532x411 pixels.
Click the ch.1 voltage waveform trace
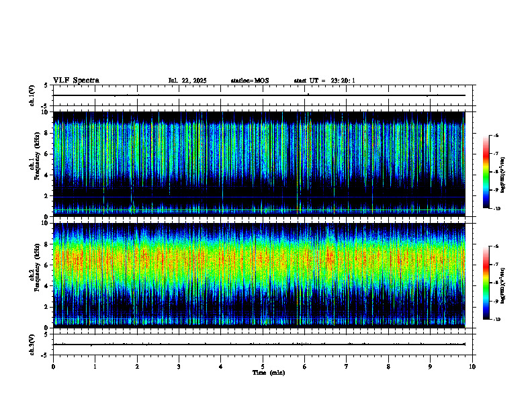(x=259, y=95)
